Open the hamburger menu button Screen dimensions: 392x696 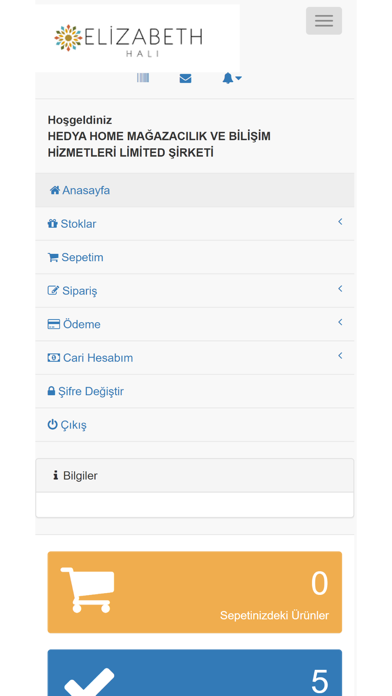(324, 21)
